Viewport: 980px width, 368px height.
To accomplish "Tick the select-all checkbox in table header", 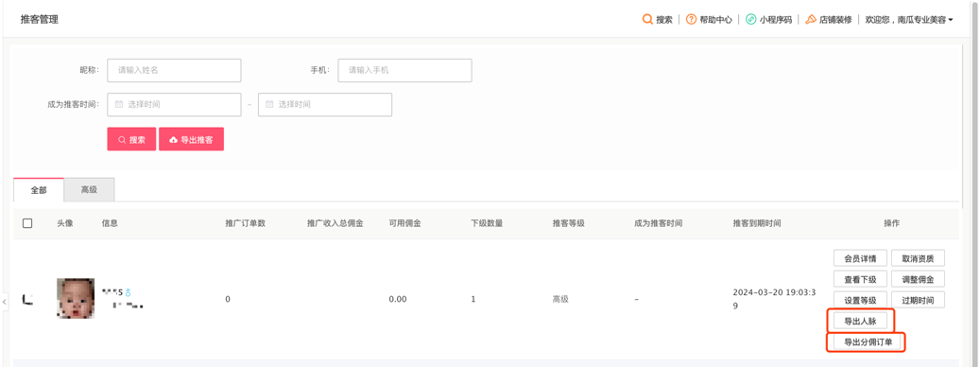I will [x=27, y=223].
